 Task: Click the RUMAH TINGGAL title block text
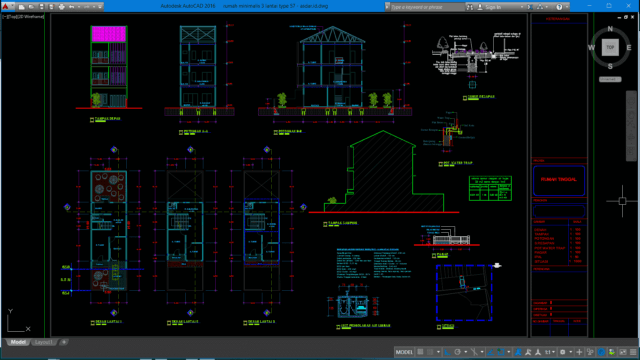559,180
